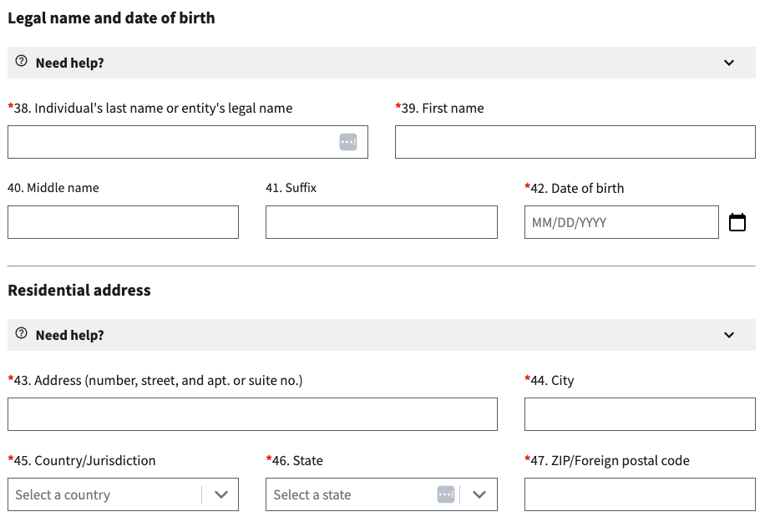770x532 pixels.
Task: Click the Date of birth MM/DD/YYYY field
Action: point(621,222)
